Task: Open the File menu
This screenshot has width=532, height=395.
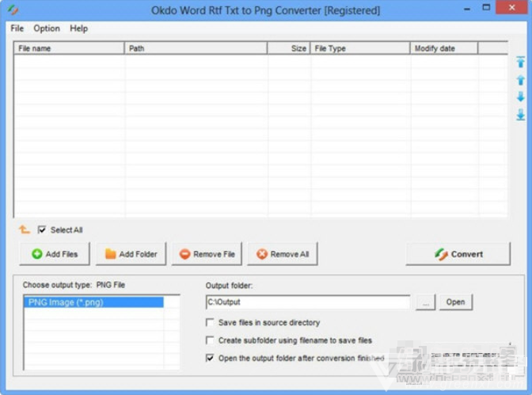Action: [x=17, y=28]
